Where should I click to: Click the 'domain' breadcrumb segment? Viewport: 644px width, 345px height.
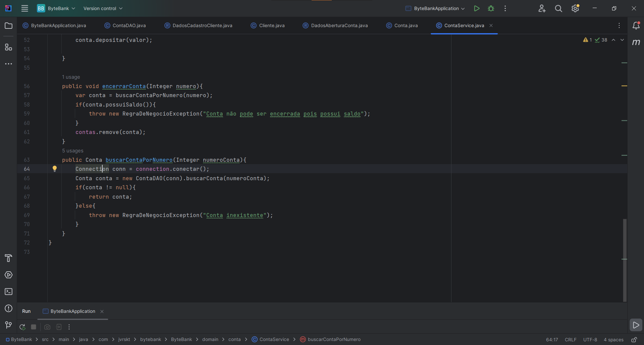click(x=210, y=340)
